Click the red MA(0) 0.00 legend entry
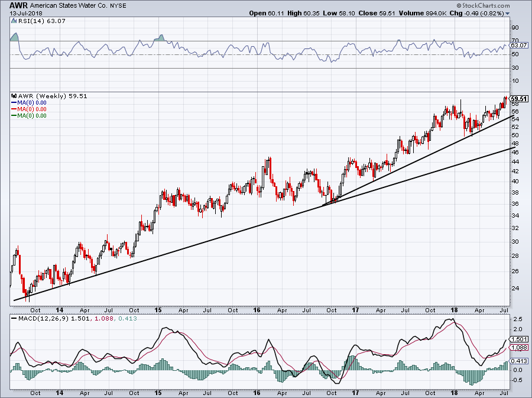 pyautogui.click(x=29, y=109)
